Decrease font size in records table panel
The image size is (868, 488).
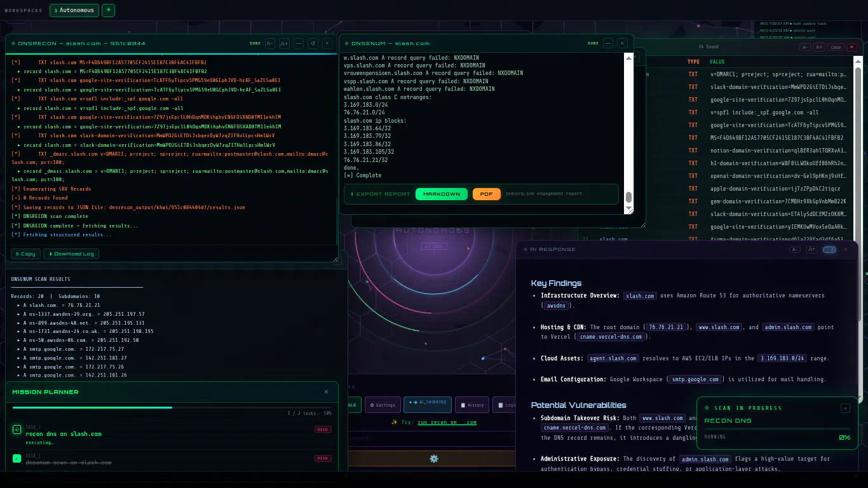tap(805, 47)
